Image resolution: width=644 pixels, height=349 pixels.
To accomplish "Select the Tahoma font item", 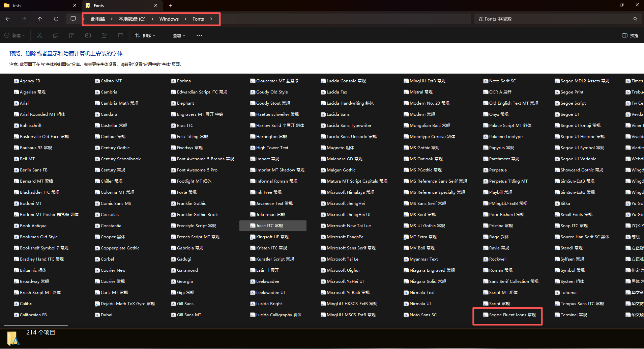I will [x=565, y=292].
